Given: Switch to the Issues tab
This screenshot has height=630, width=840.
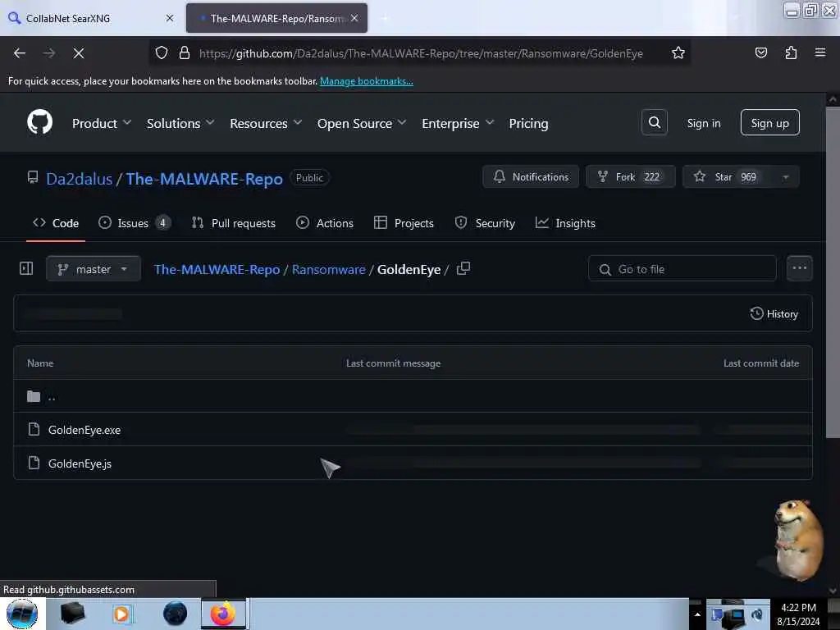Looking at the screenshot, I should coord(135,223).
